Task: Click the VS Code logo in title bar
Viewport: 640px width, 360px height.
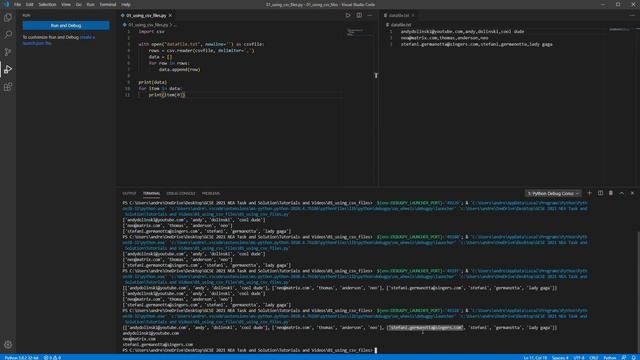Action: point(6,4)
